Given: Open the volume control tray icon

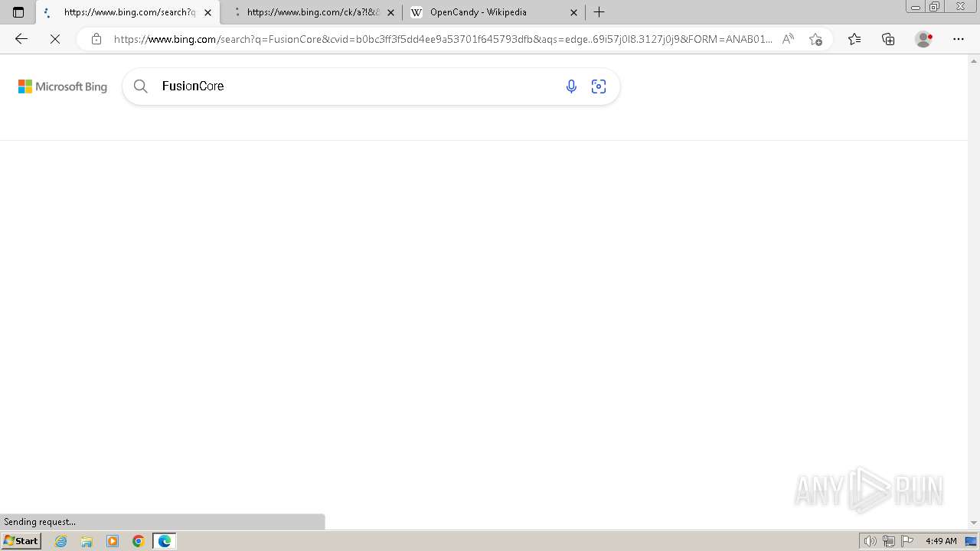Looking at the screenshot, I should 870,541.
